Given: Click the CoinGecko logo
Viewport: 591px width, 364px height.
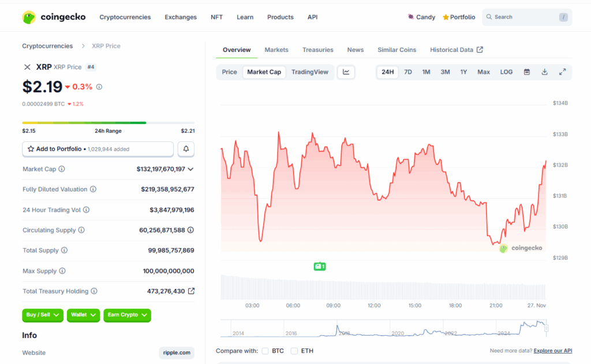Looking at the screenshot, I should coord(54,17).
